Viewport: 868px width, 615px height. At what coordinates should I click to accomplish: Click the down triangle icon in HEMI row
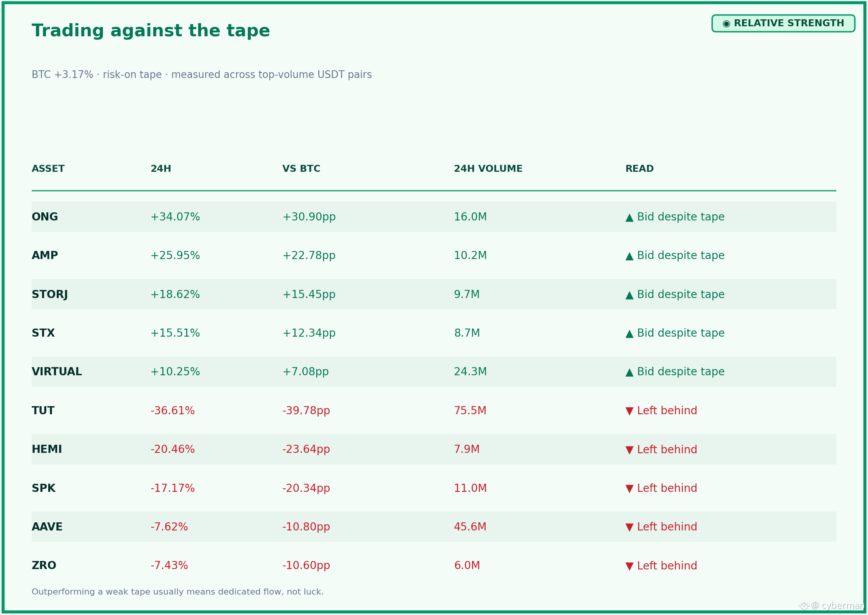pyautogui.click(x=629, y=450)
